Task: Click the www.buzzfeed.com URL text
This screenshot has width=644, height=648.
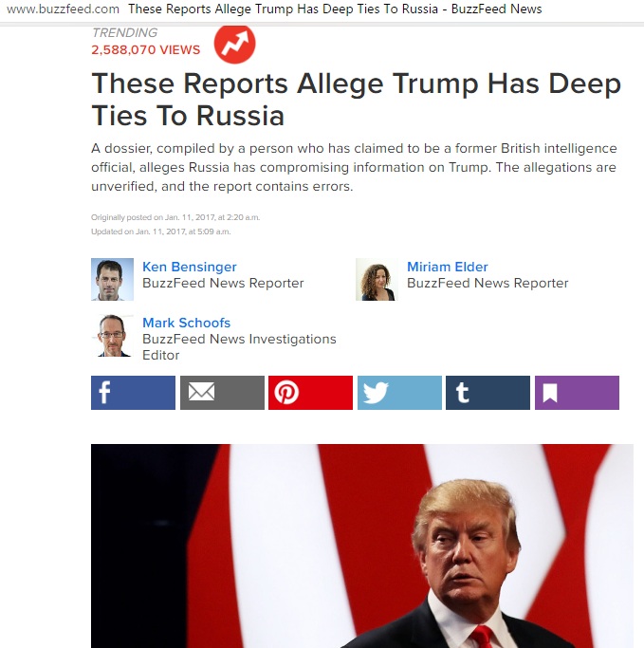Action: (63, 9)
